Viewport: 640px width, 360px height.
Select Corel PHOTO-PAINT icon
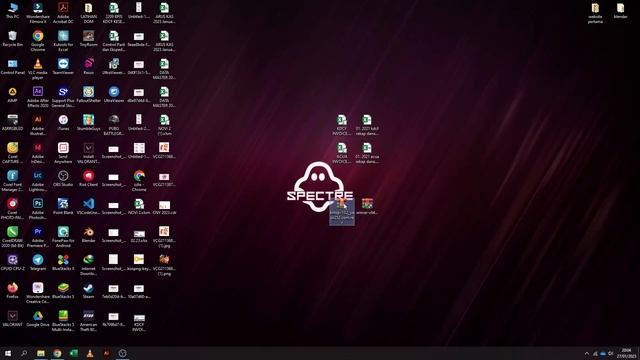[13, 208]
